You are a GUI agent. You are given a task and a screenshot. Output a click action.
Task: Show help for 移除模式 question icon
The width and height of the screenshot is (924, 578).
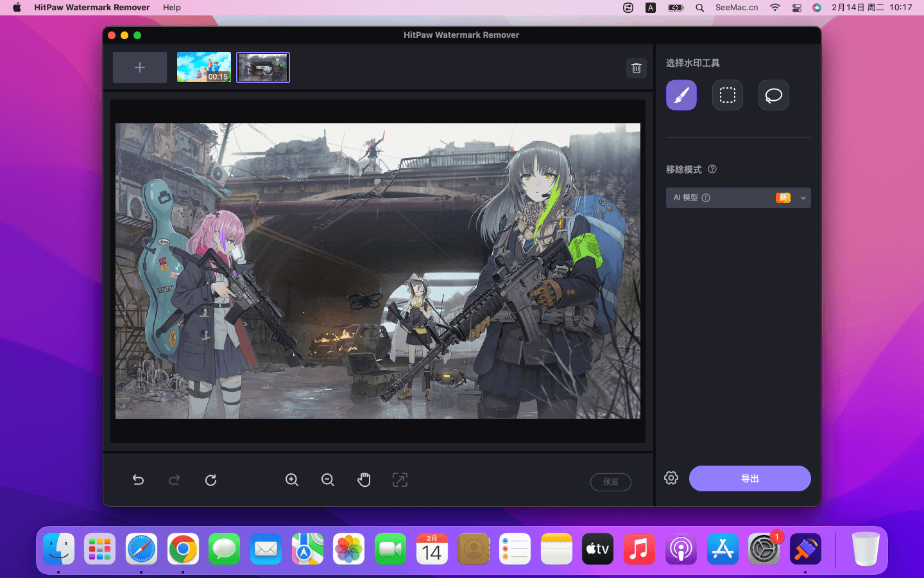click(x=712, y=169)
